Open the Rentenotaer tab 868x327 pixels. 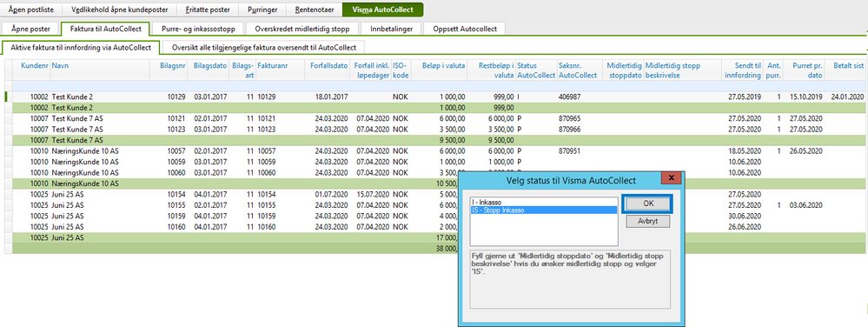pos(315,10)
